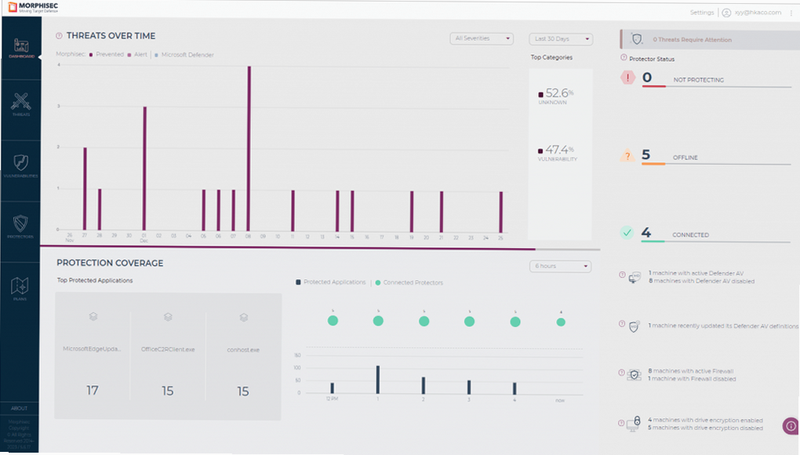Screen dimensions: 800x455
Task: Click the Top Categories heading
Action: (552, 57)
